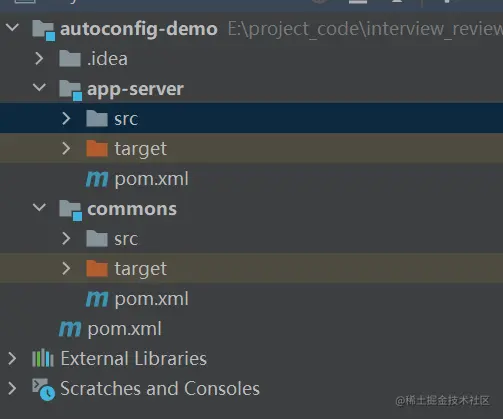Viewport: 503px width, 419px height.
Task: Click the Maven icon of app-server's pom.xml
Action: pyautogui.click(x=97, y=179)
